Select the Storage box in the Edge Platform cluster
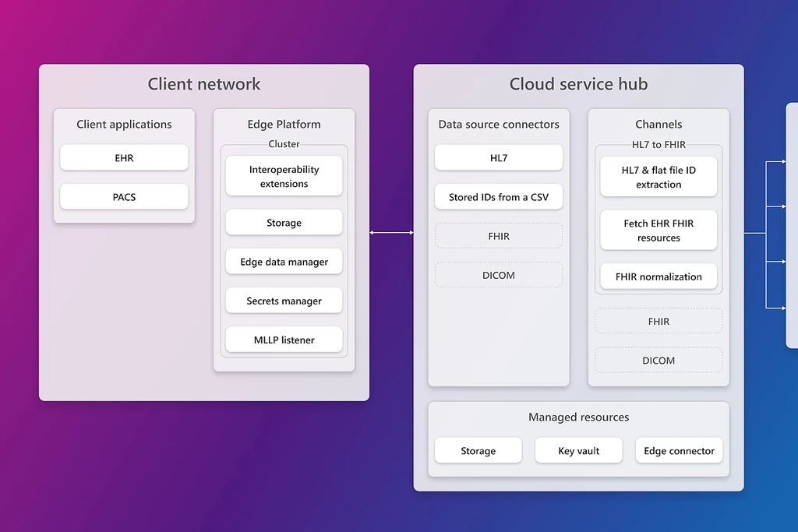The image size is (798, 532). [284, 223]
